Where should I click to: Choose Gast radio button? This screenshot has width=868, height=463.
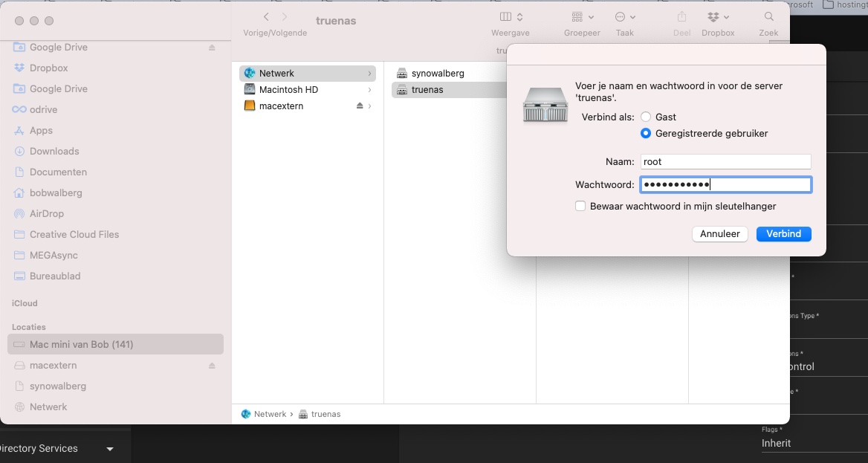point(646,117)
